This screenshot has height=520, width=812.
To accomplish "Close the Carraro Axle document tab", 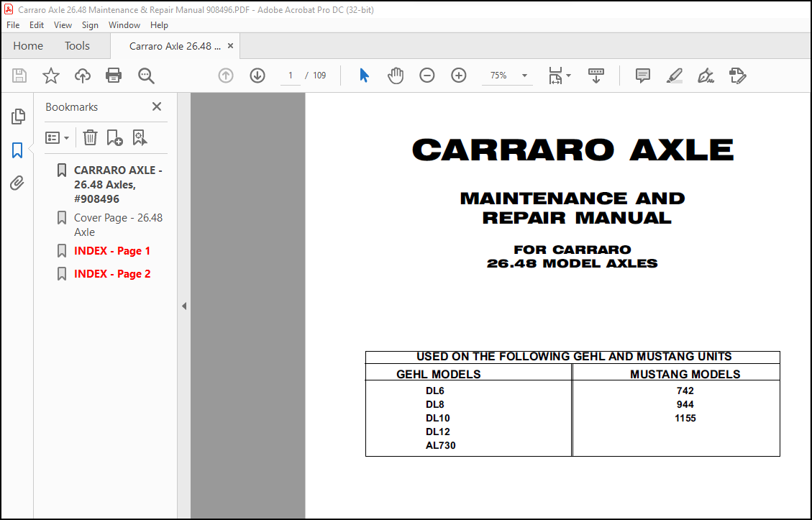I will (230, 45).
